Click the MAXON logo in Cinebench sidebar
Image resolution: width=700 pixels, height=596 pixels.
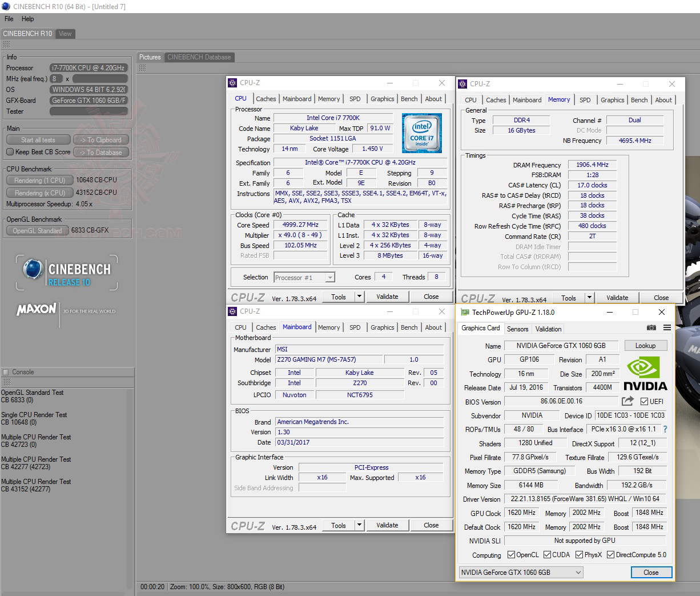tap(35, 309)
